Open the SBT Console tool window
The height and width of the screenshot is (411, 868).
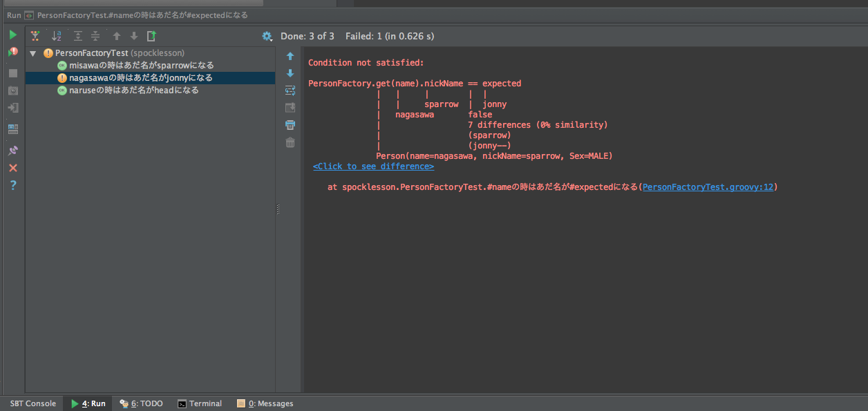tap(32, 403)
